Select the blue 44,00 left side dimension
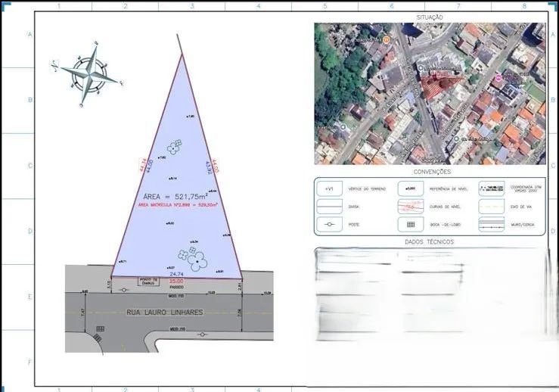 [149, 166]
